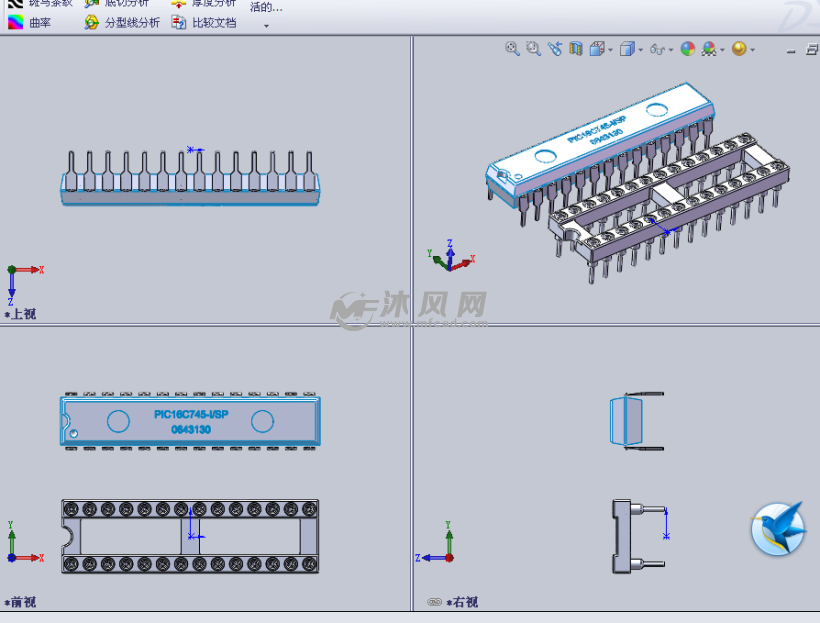Toggle the Apply Scene setting

pyautogui.click(x=709, y=48)
